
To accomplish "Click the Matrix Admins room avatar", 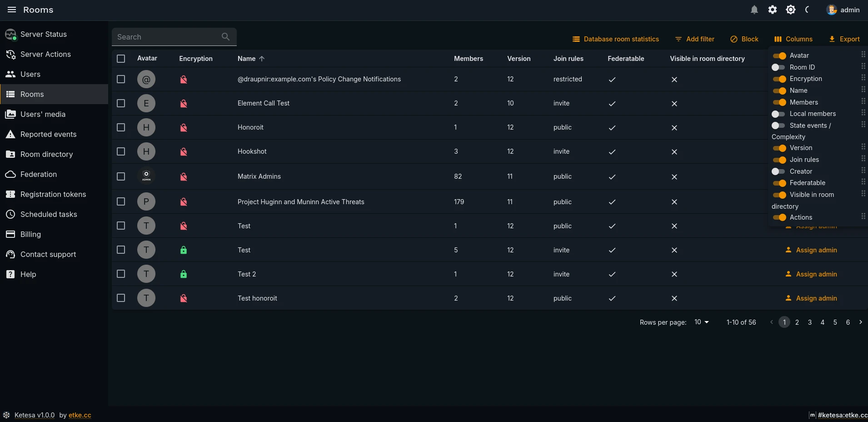I will pyautogui.click(x=146, y=176).
